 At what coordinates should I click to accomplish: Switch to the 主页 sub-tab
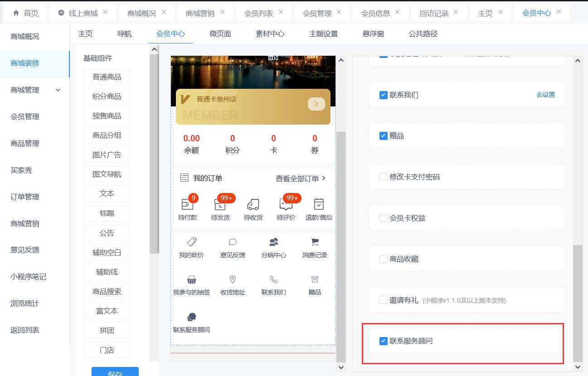[x=85, y=34]
